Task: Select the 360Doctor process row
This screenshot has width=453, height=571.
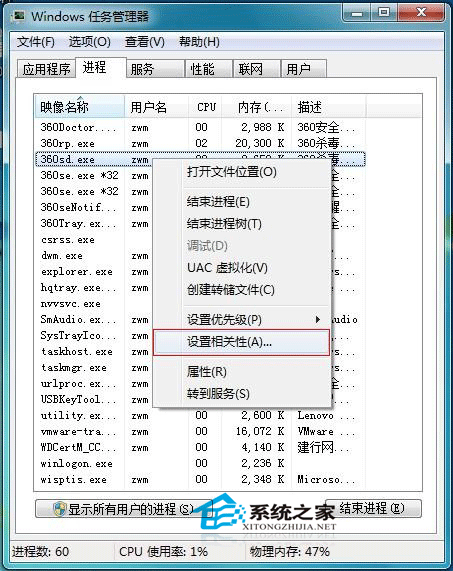Action: click(200, 127)
